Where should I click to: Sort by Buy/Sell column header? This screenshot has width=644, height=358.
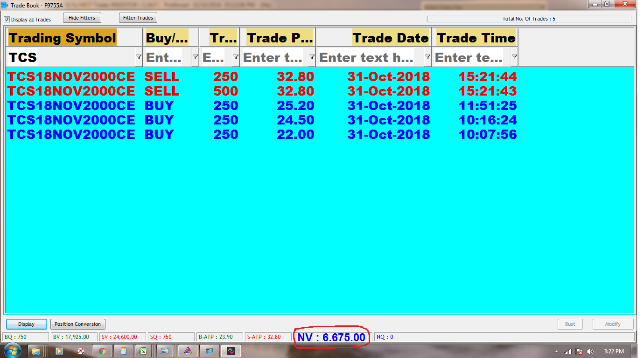(171, 38)
